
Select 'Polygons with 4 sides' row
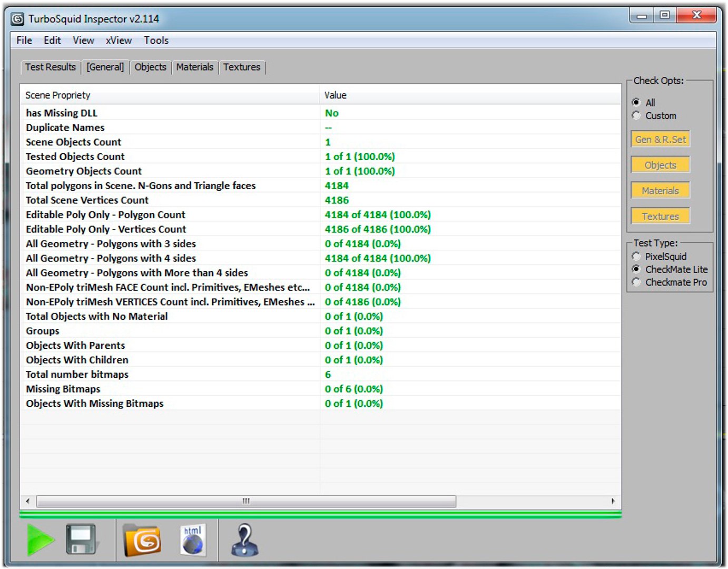pos(320,258)
